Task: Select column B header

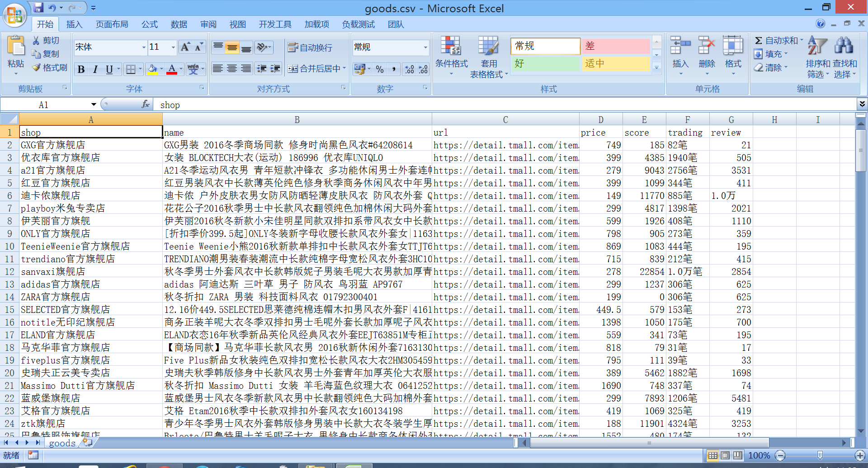Action: 297,119
